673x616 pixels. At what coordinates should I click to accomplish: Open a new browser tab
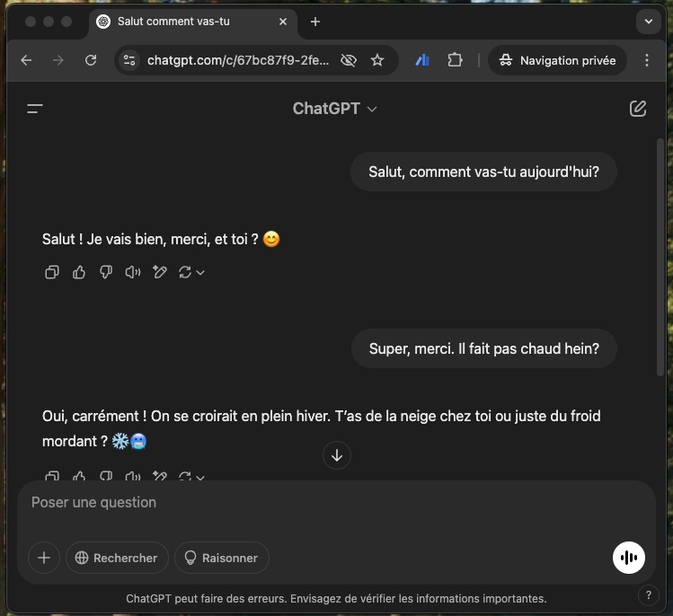point(315,22)
